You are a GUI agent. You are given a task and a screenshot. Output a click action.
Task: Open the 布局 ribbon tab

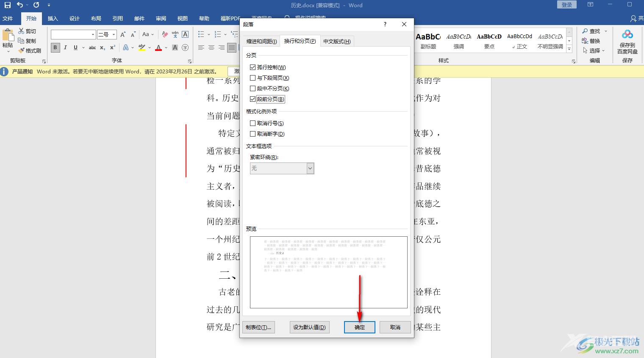coord(96,18)
